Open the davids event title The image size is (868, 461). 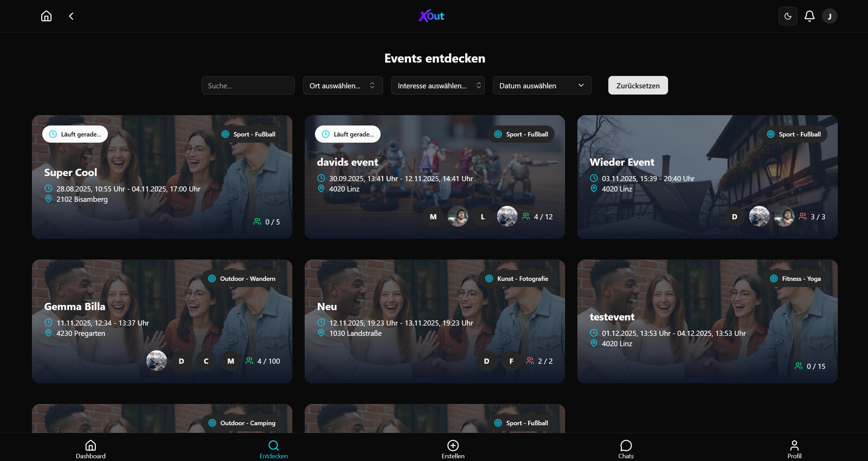point(347,162)
